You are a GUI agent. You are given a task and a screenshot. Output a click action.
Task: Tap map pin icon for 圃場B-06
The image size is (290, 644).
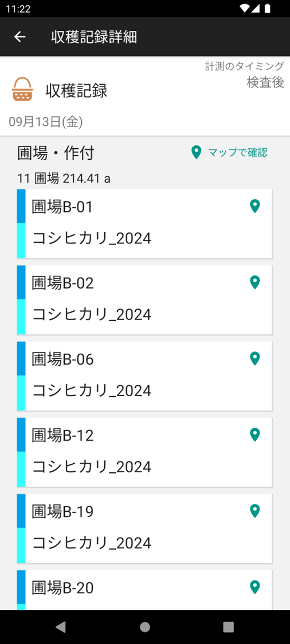coord(255,358)
